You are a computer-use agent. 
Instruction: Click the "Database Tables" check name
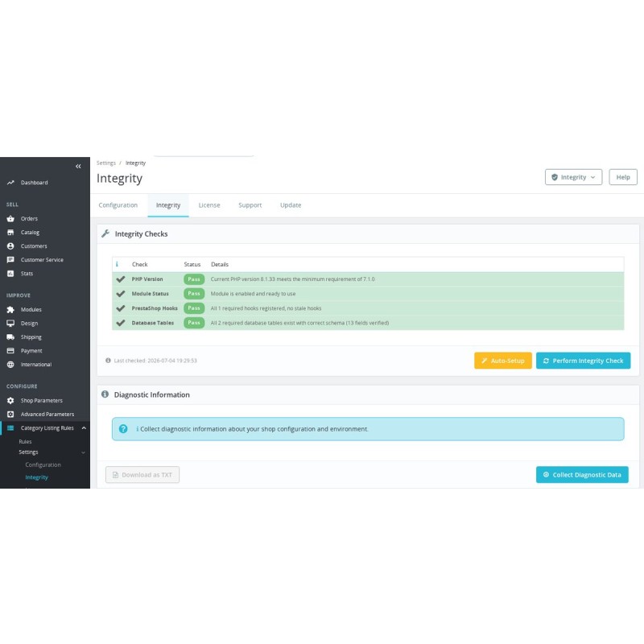point(153,323)
